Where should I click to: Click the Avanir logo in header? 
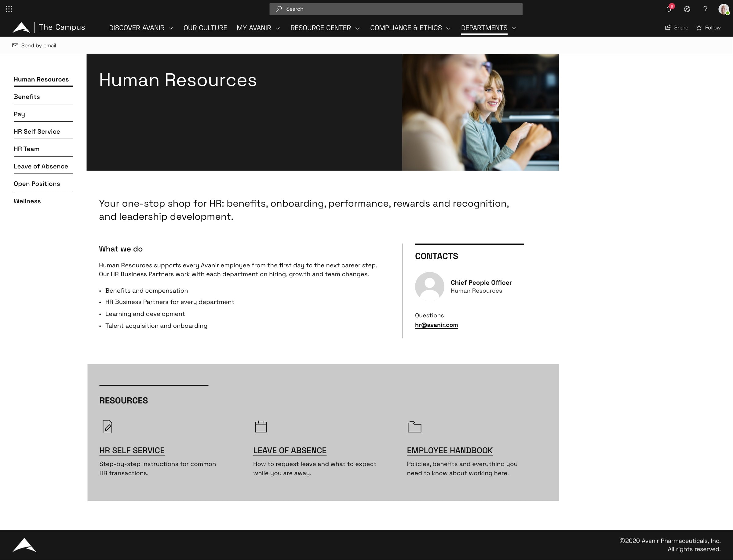tap(21, 28)
